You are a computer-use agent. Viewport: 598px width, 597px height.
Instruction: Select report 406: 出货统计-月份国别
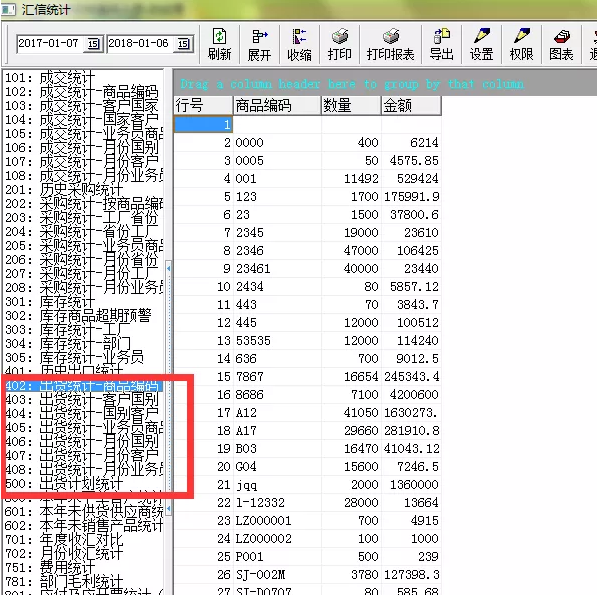pos(82,442)
